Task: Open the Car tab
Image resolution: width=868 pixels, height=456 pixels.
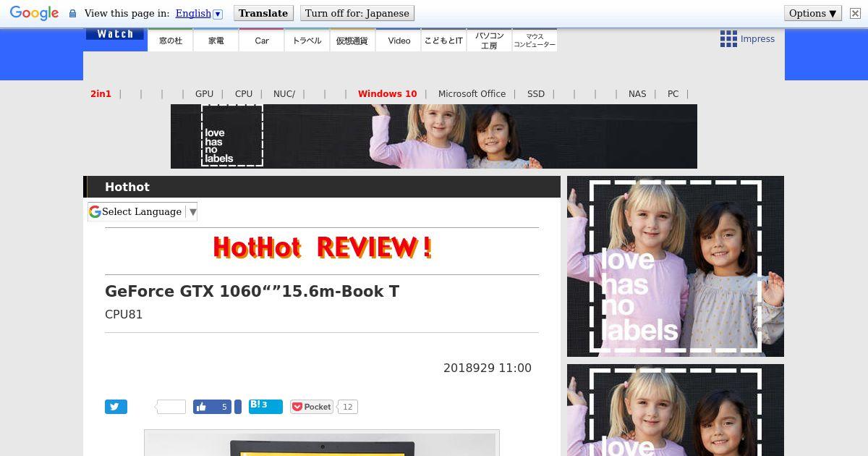Action: click(262, 41)
